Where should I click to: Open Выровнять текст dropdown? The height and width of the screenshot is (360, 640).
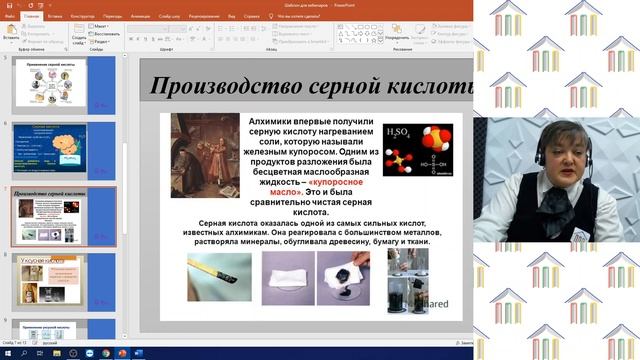[292, 34]
